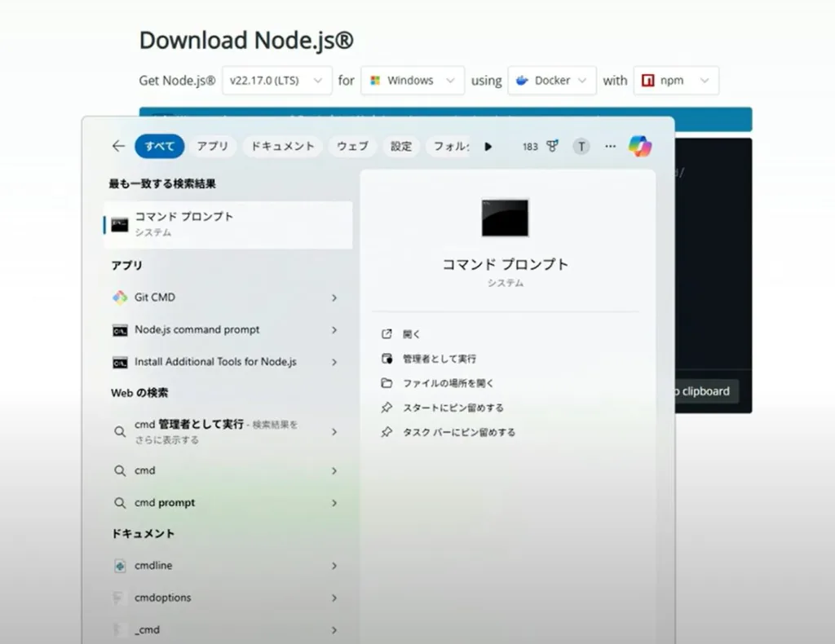Choose タスク バーにピン留めする

click(x=459, y=432)
